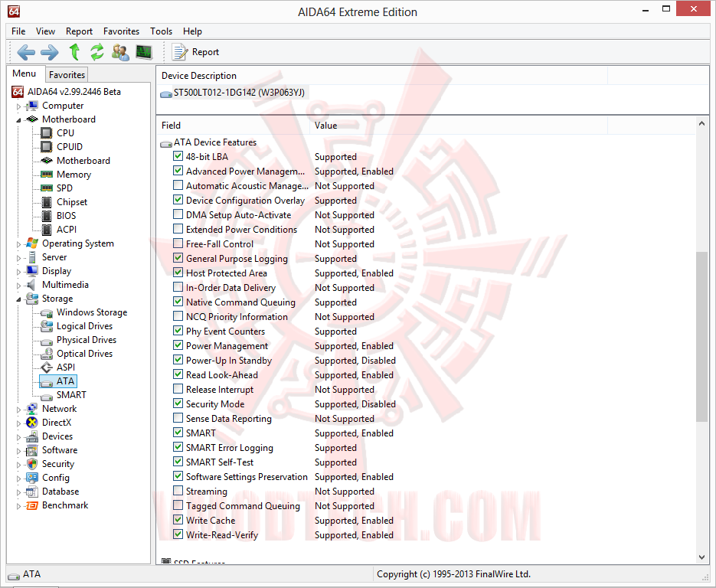716x588 pixels.
Task: Click the Database icon in tree
Action: pyautogui.click(x=31, y=492)
